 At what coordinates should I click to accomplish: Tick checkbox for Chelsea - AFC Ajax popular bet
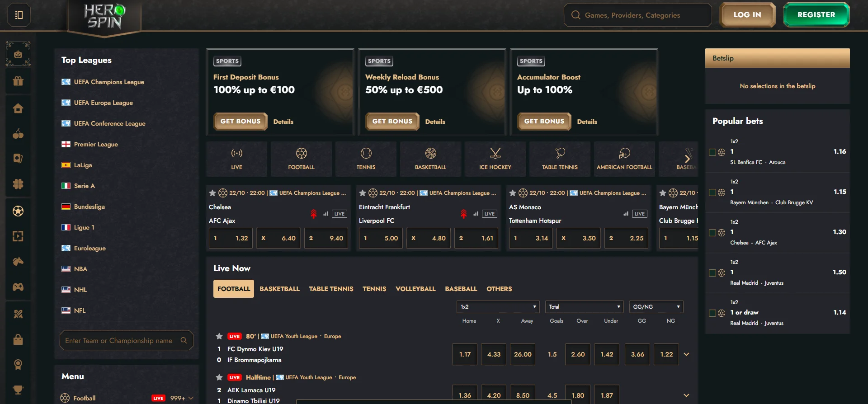[x=712, y=233]
